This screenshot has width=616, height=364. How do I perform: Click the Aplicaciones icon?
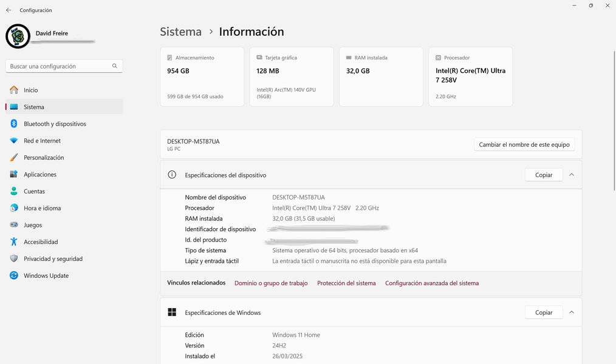[x=14, y=174]
